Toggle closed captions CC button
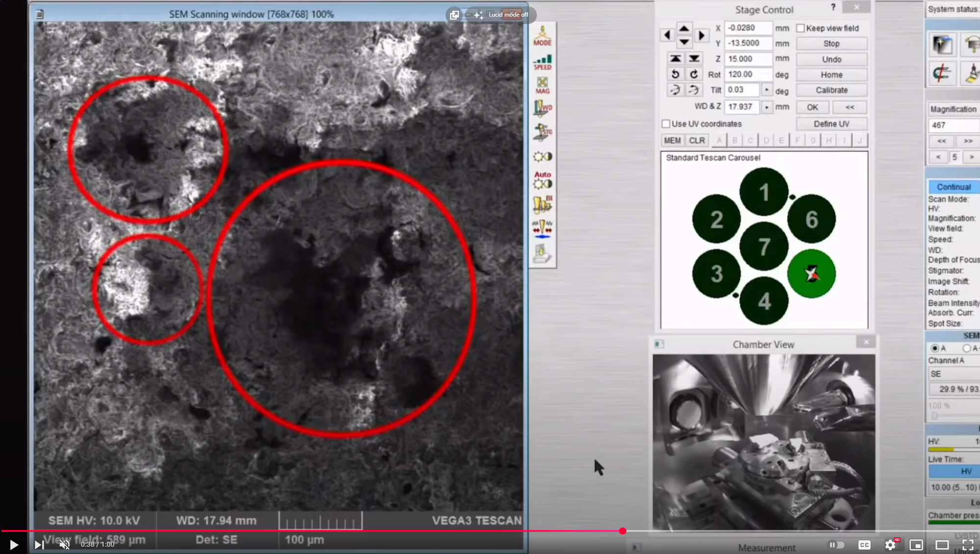 click(x=864, y=545)
